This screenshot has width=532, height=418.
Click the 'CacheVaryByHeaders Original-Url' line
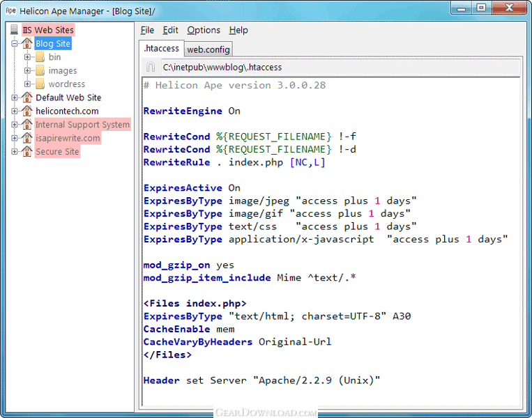tap(237, 342)
